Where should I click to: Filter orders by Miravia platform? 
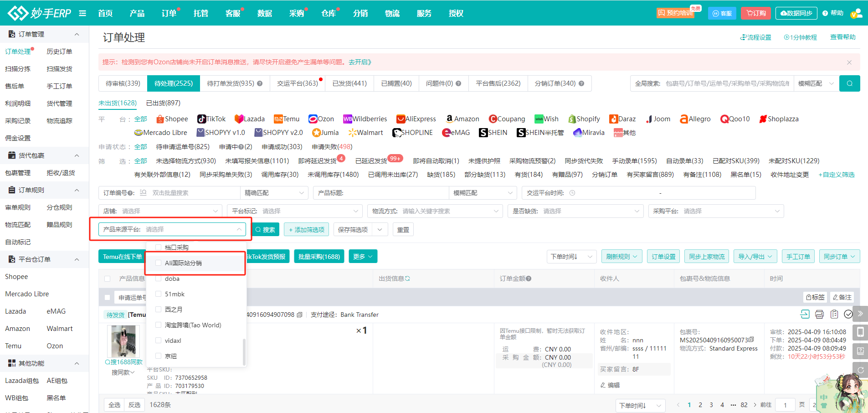click(589, 133)
